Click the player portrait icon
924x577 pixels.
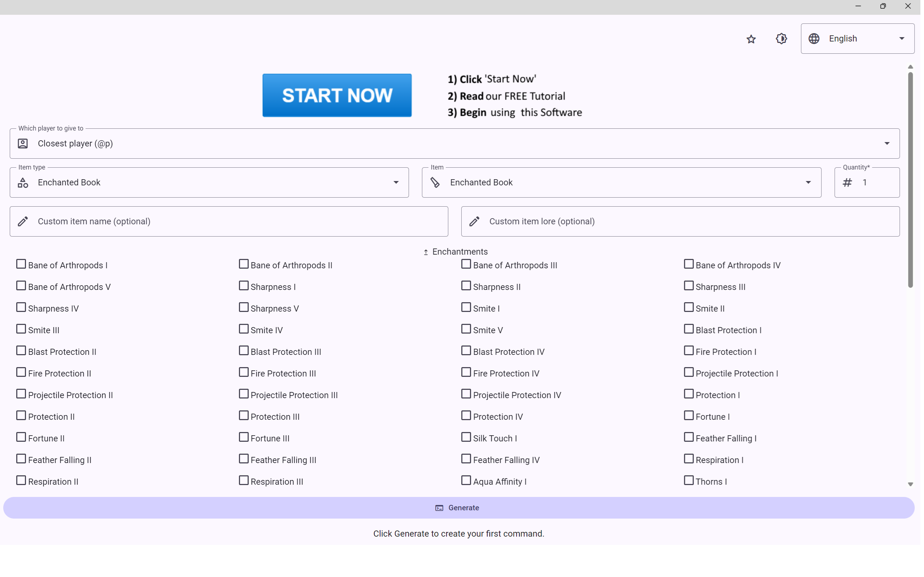coord(23,144)
